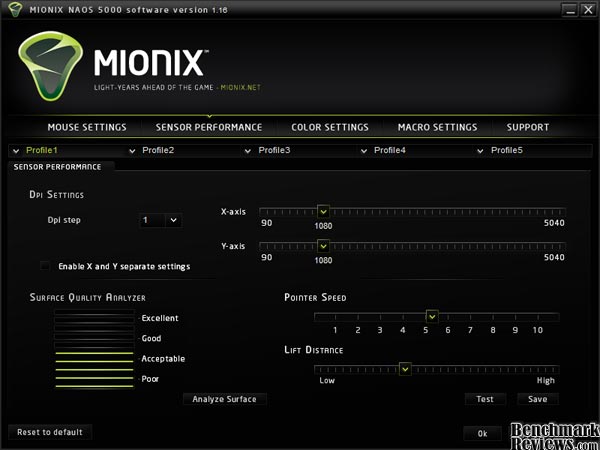Image resolution: width=600 pixels, height=450 pixels.
Task: Click the Acceptable surface quality label
Action: (163, 359)
